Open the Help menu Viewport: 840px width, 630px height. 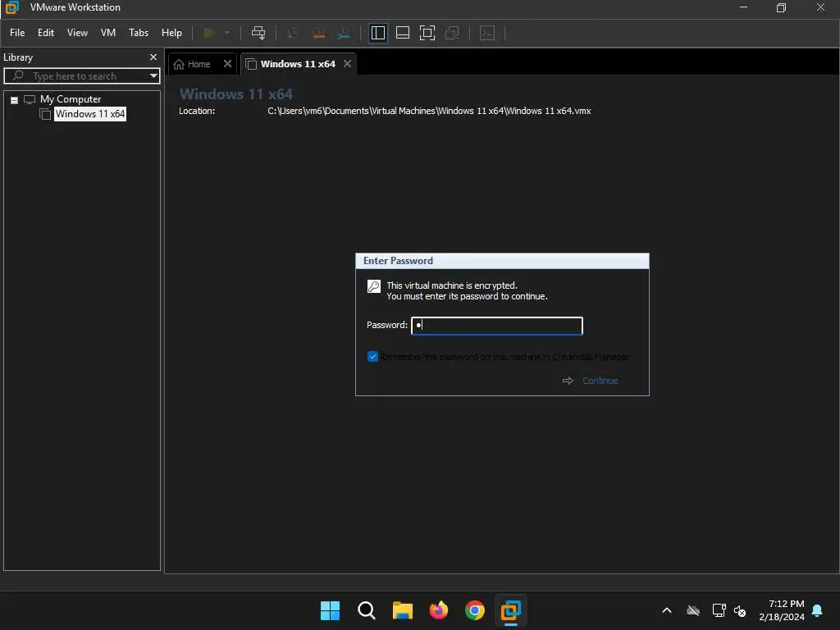(171, 33)
